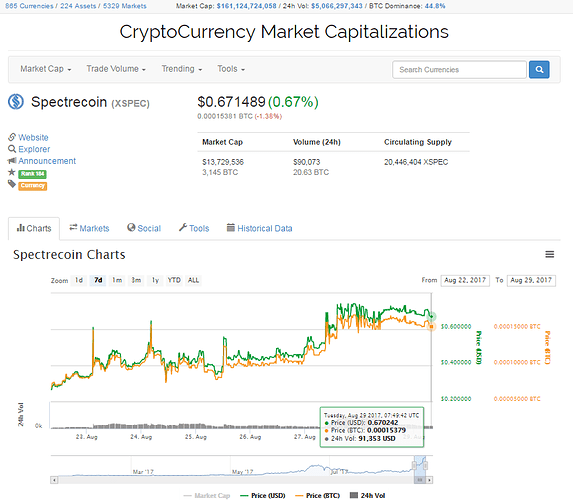Set chart zoom to 7d
Viewport: 573px width, 500px height.
click(98, 280)
